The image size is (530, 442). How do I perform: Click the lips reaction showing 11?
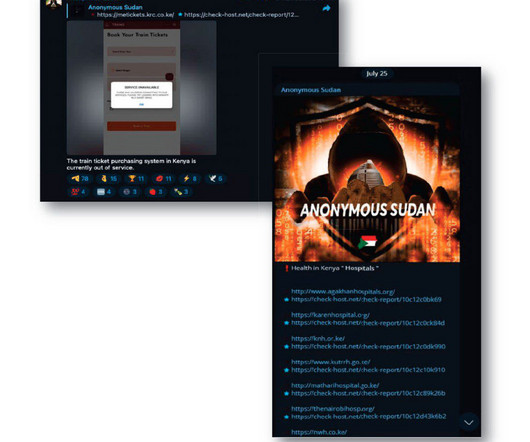(164, 179)
